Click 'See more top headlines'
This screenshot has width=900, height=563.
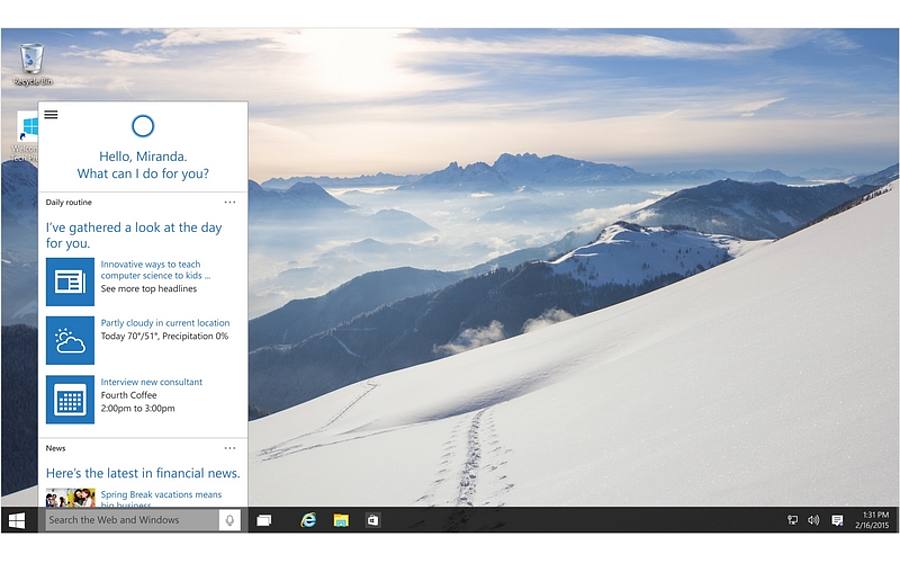[149, 289]
